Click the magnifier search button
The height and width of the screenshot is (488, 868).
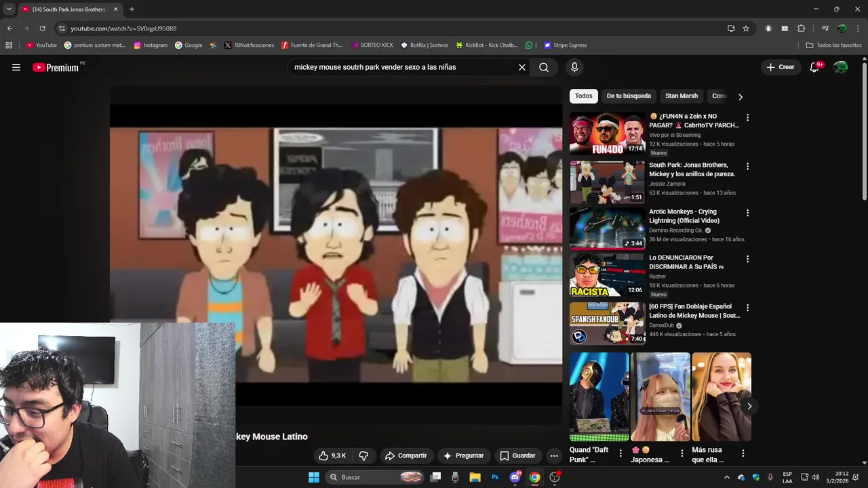pyautogui.click(x=544, y=67)
